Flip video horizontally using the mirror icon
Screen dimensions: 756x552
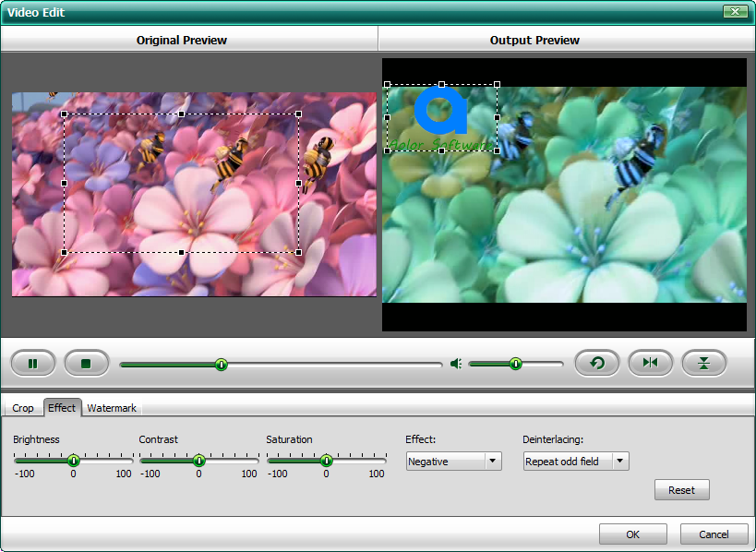651,364
